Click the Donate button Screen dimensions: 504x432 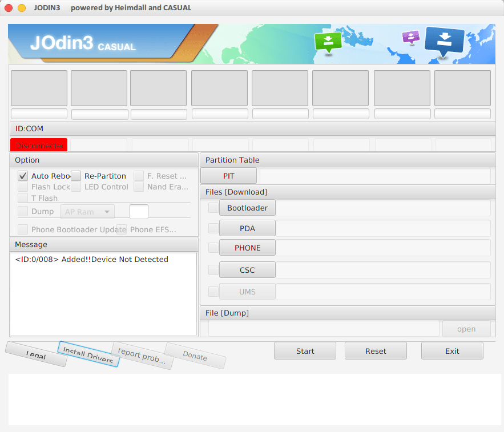tap(195, 356)
